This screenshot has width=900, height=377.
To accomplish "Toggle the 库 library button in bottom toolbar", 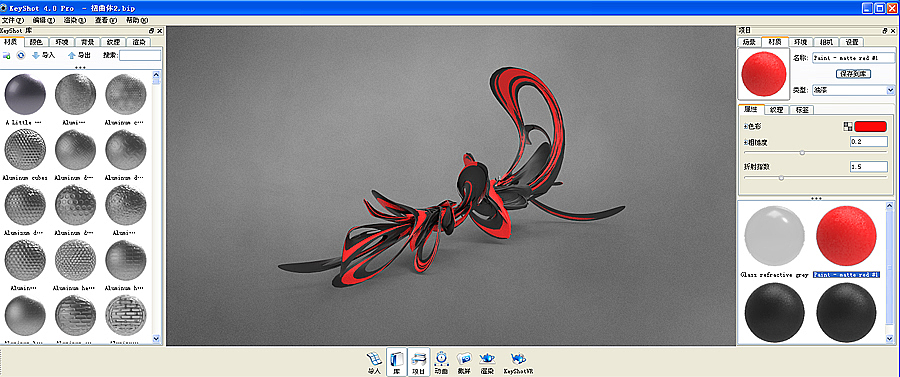I will 397,362.
